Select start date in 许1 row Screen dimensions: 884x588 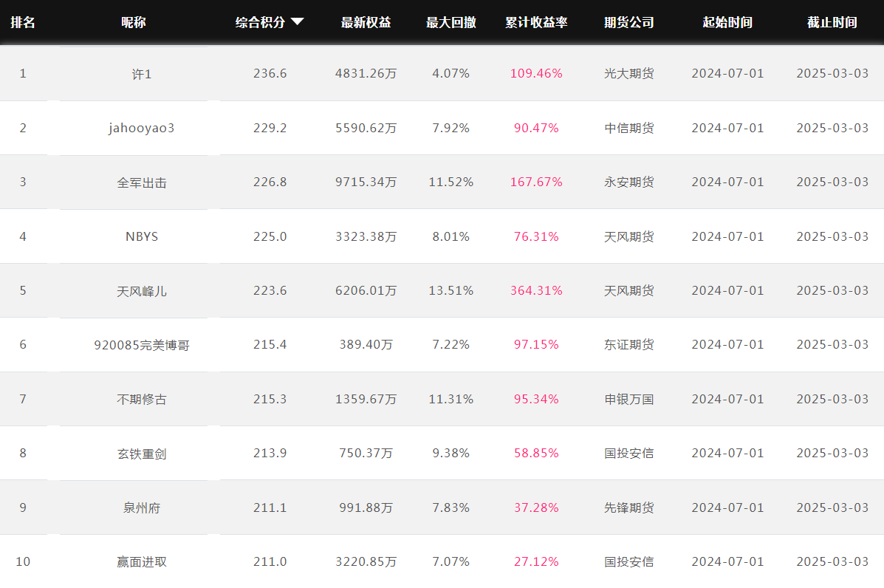(728, 73)
